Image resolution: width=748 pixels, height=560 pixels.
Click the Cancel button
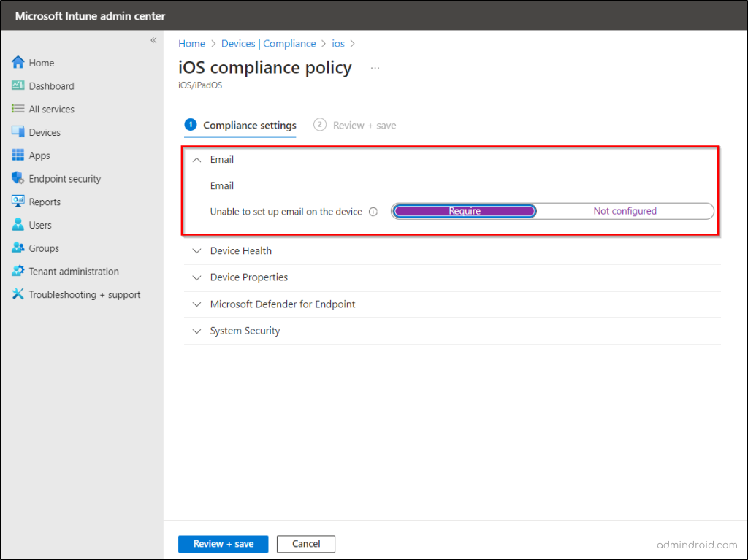tap(305, 544)
